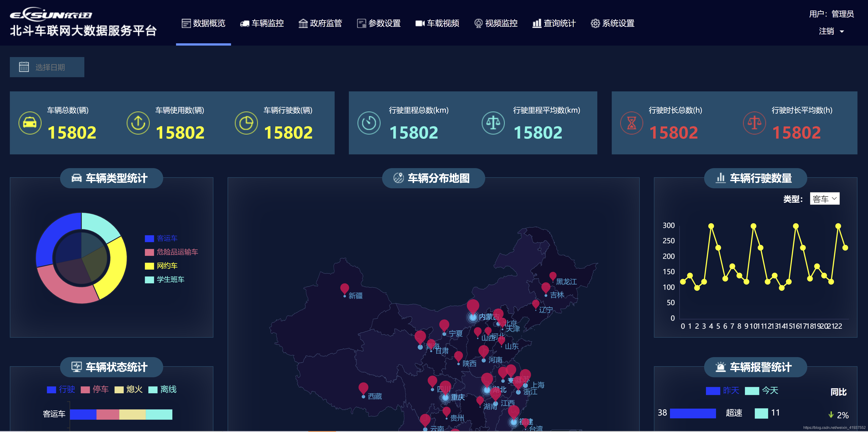
Task: Click the upload arrow icon for vehicles in use
Action: [138, 123]
